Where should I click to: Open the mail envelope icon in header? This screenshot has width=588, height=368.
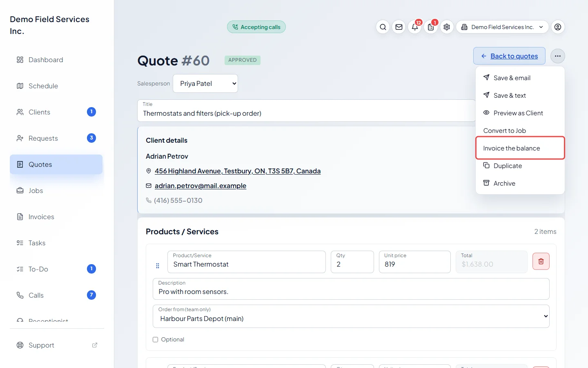click(x=399, y=27)
